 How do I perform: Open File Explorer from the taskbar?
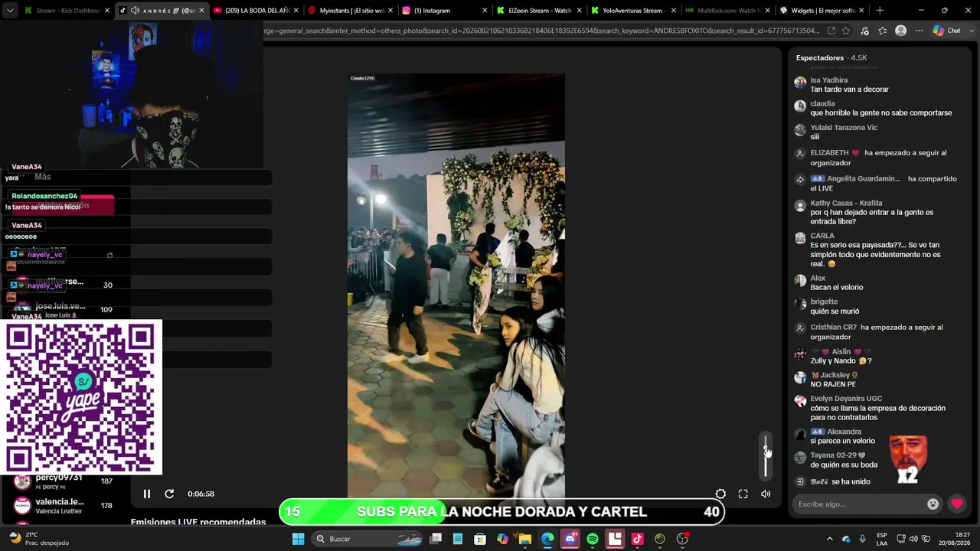(x=525, y=539)
